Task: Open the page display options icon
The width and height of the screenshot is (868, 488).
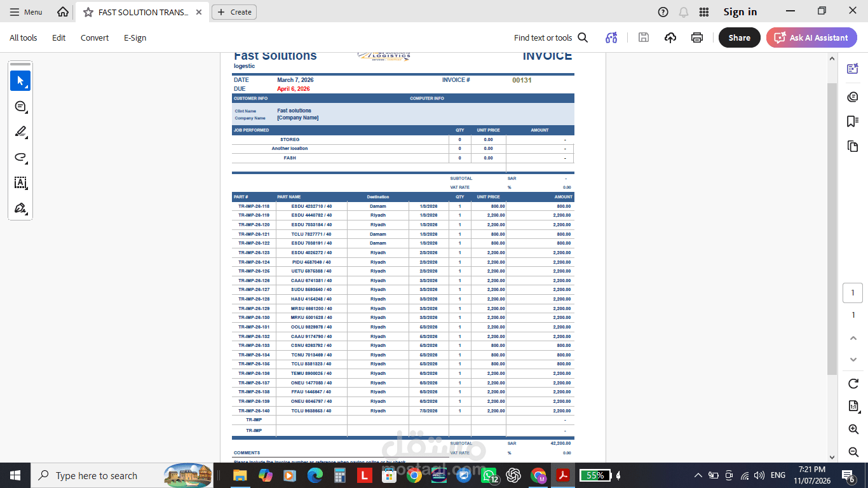Action: [x=853, y=406]
